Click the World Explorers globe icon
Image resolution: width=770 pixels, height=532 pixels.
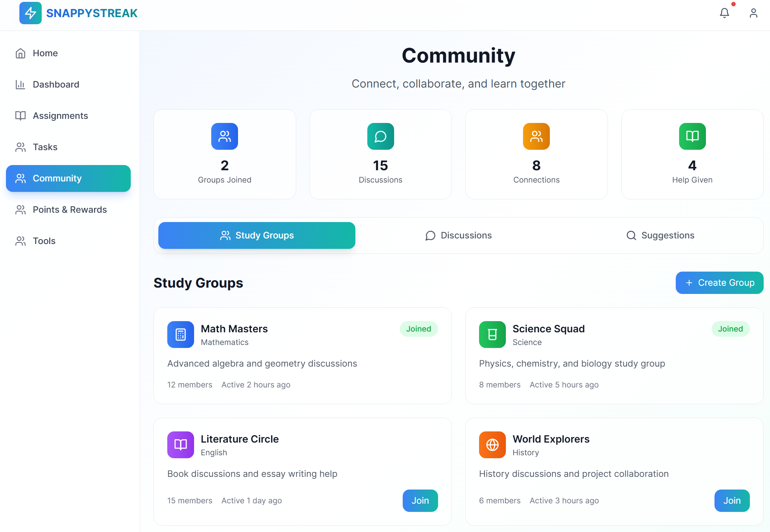pyautogui.click(x=492, y=445)
